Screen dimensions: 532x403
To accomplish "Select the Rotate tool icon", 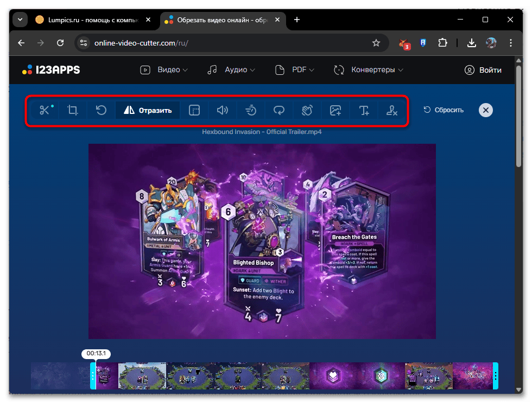I will [x=101, y=110].
